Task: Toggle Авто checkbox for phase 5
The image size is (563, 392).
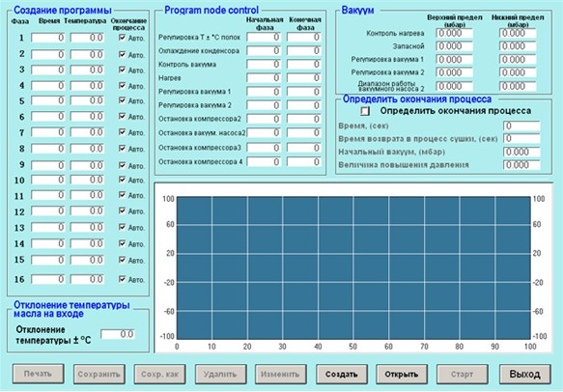Action: coord(122,100)
